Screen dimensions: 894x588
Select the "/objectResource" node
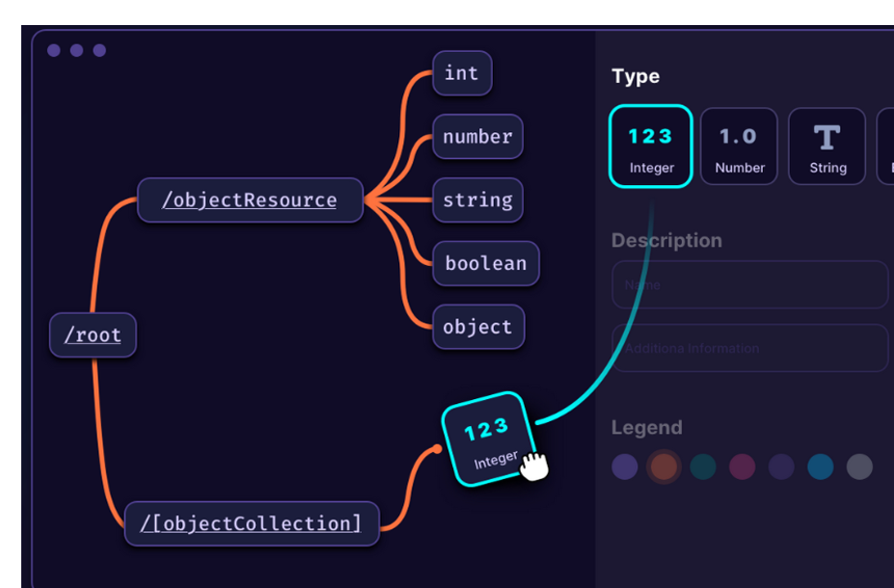(x=250, y=200)
